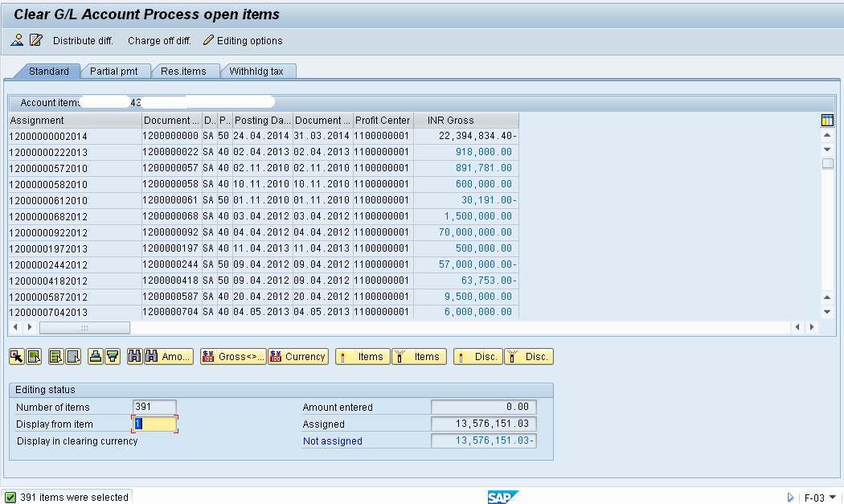Click the partner overview person icon
Screen dimensions: 844x504
point(16,39)
